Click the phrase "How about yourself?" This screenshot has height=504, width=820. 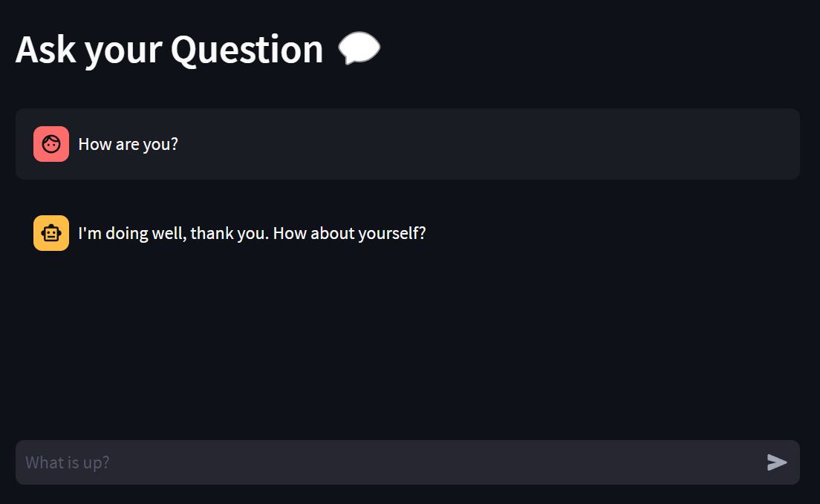click(349, 233)
